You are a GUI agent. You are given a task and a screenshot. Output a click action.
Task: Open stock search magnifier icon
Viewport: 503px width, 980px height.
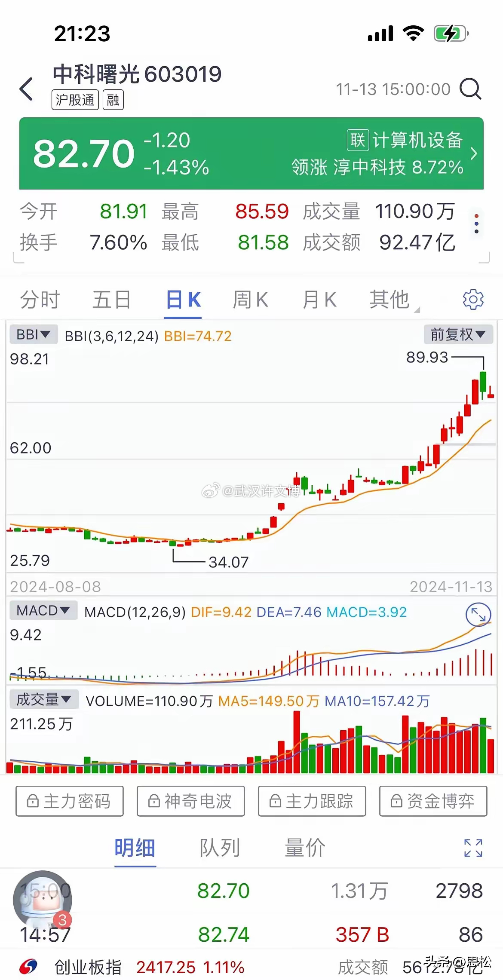470,89
